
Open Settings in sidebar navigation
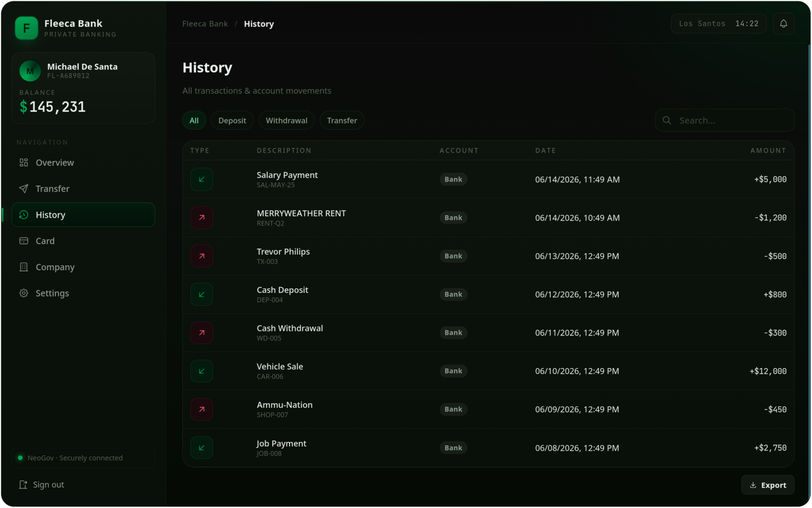83,293
